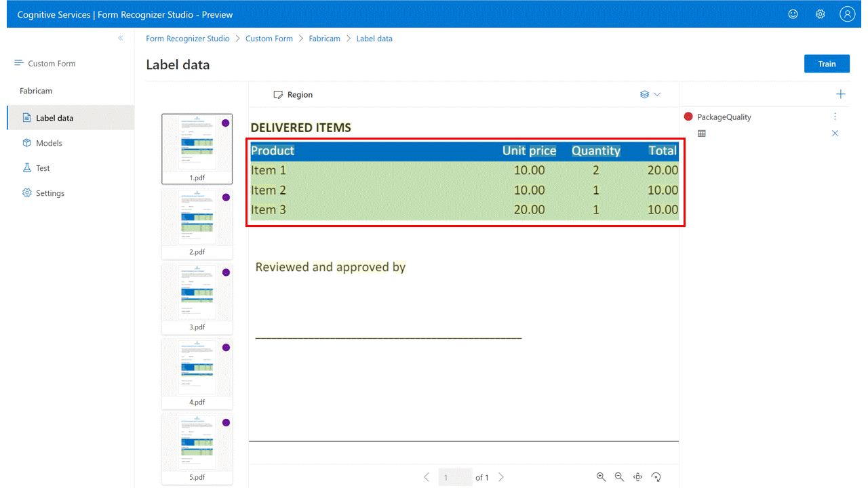Go to previous page arrow
The width and height of the screenshot is (868, 488).
pos(427,477)
